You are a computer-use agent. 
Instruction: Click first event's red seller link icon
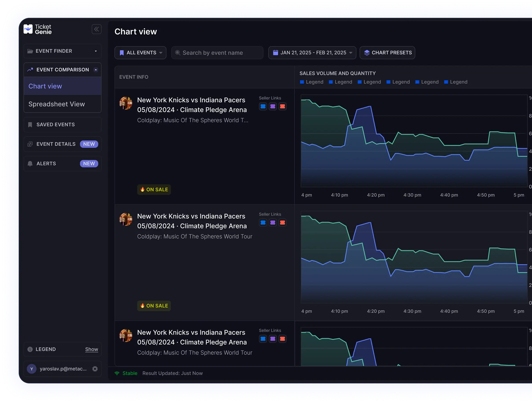(283, 106)
